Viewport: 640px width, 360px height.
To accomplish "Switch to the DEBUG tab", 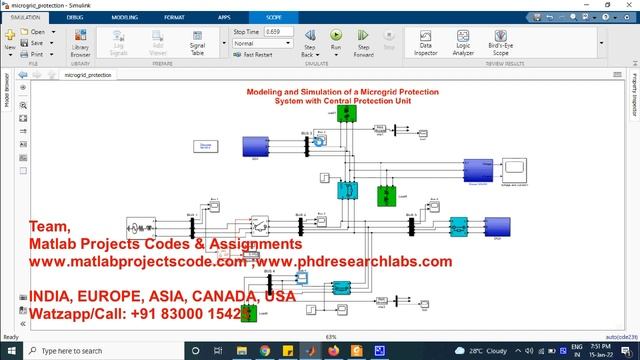I will (75, 18).
